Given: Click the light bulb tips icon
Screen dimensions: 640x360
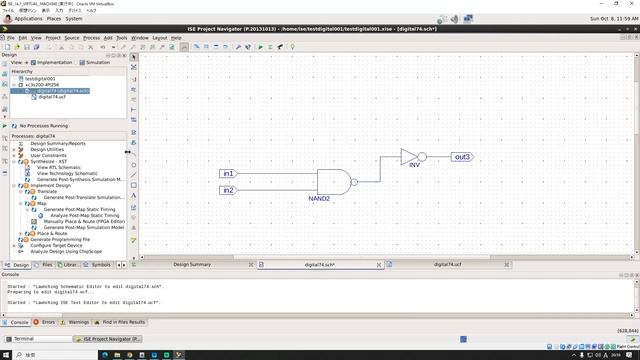Looking at the screenshot, I should point(292,47).
